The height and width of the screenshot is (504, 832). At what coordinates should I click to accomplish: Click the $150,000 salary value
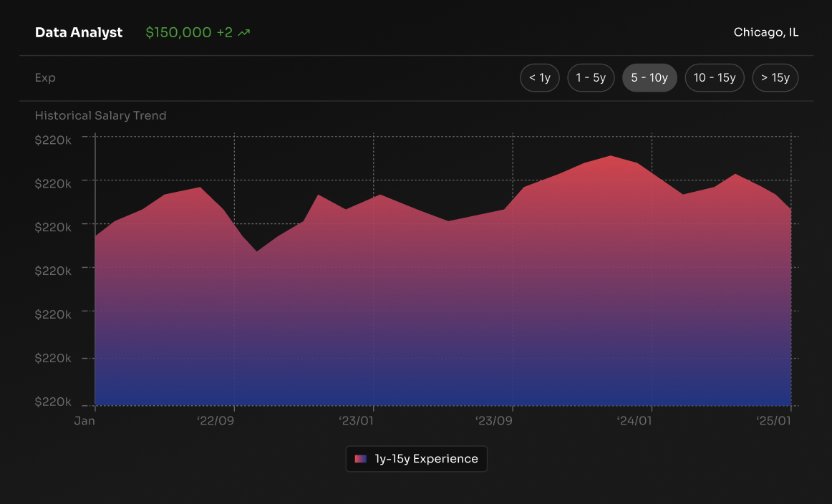click(x=178, y=33)
